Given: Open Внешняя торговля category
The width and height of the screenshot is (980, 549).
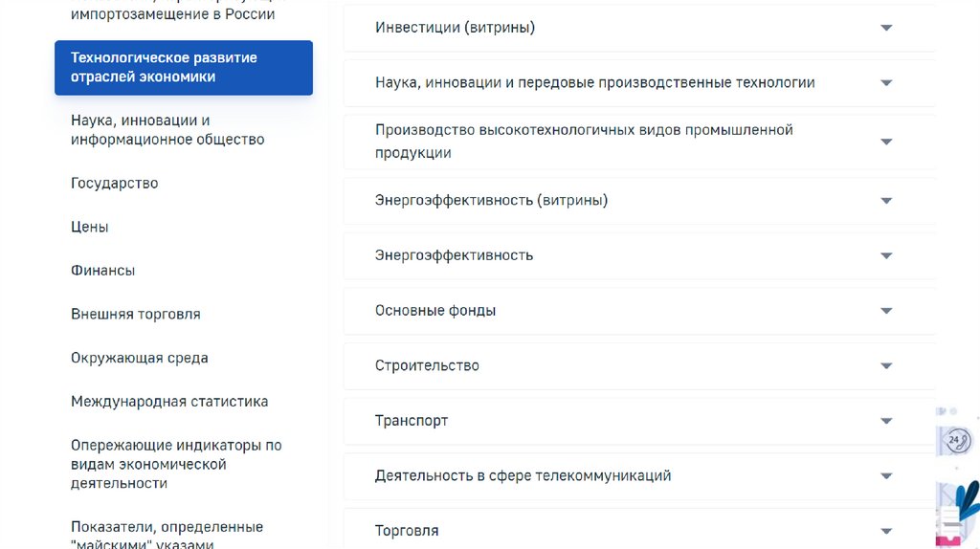Looking at the screenshot, I should pyautogui.click(x=136, y=314).
